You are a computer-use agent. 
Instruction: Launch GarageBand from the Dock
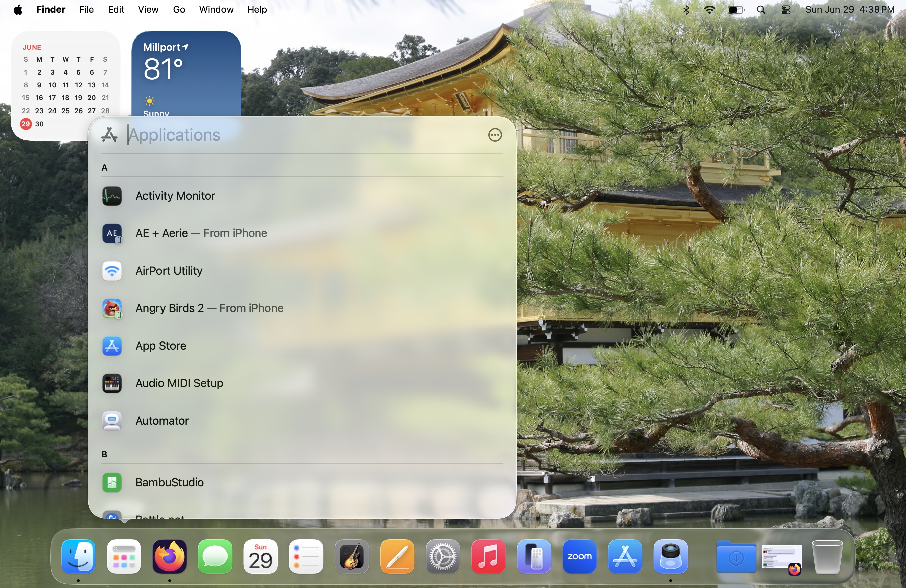351,557
